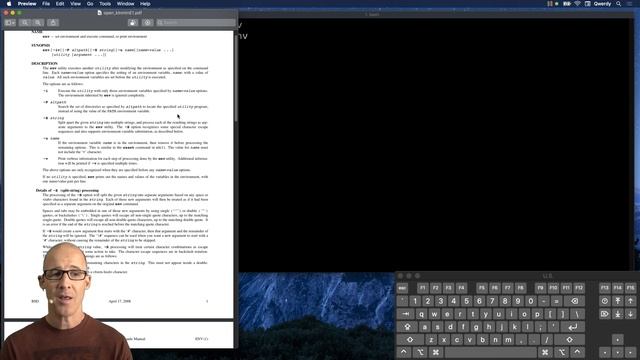Screen dimensions: 640x360
Task: Click the forward delete key on keyboard viewer
Action: (604, 314)
